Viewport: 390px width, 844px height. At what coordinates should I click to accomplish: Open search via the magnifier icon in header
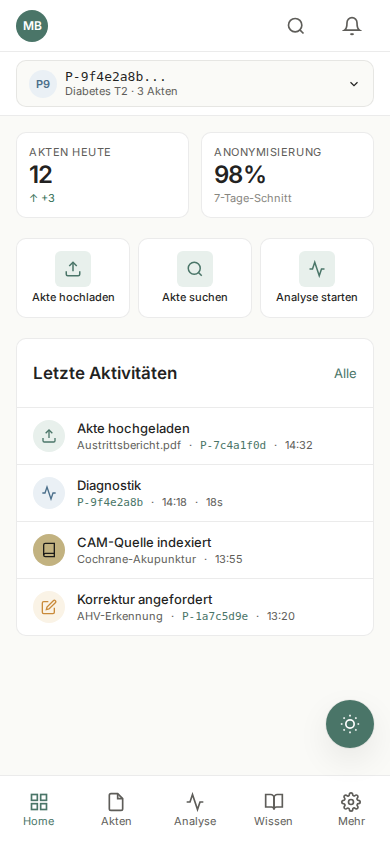coord(296,26)
